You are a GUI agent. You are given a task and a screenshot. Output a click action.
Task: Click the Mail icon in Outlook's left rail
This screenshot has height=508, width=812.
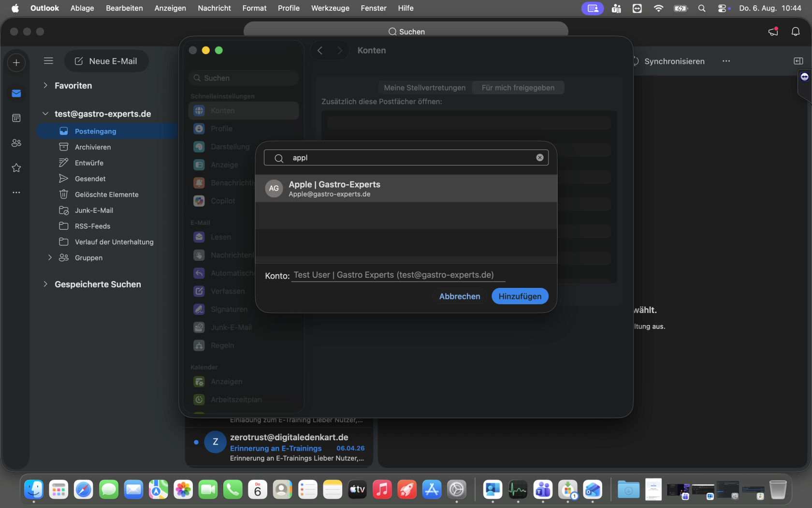tap(16, 93)
